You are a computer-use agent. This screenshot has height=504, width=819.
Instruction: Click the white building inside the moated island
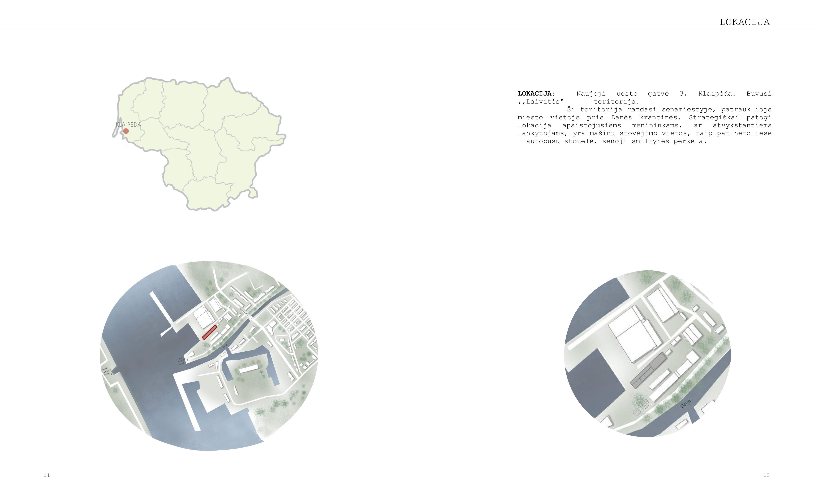[249, 369]
